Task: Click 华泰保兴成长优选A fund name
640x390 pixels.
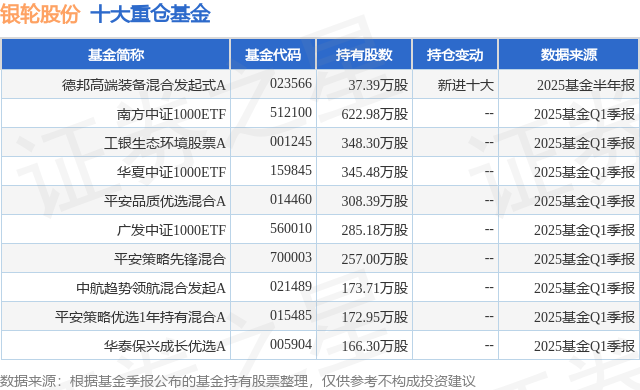Action: pos(164,346)
